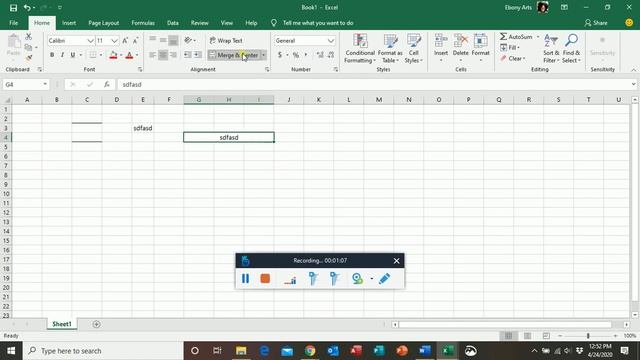Undo the last action
Screen dimensions: 640x360
coord(27,7)
